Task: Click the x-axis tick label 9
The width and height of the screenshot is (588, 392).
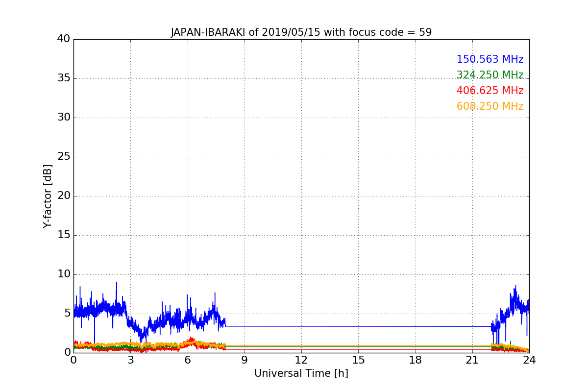Action: point(245,360)
